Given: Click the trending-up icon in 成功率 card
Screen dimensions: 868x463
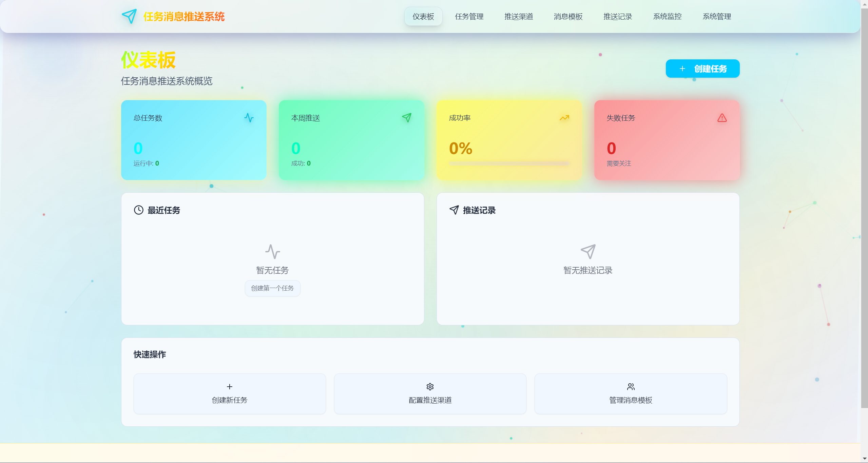Looking at the screenshot, I should coord(564,118).
